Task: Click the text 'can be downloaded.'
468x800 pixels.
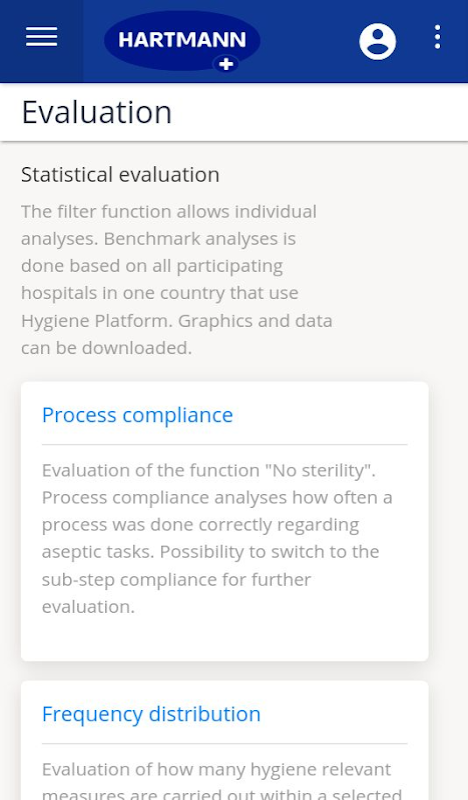Action: [107, 348]
